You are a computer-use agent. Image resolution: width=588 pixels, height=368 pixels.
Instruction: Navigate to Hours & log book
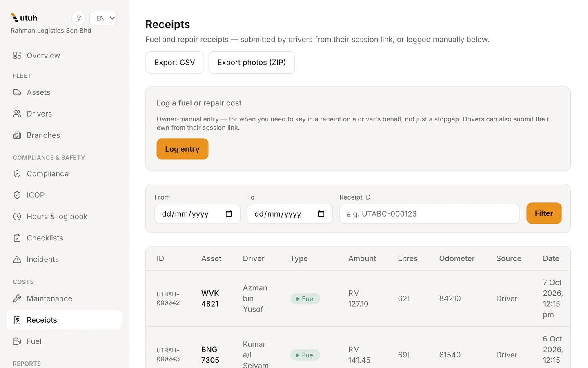64,216
